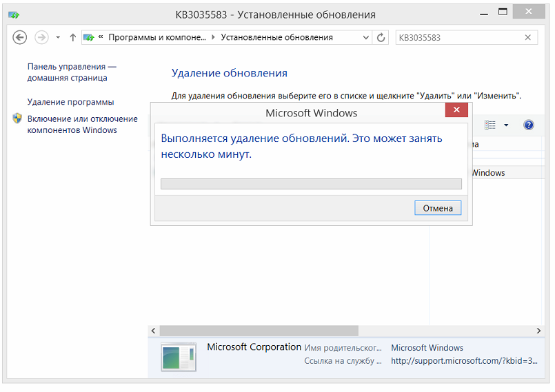Click the shield icon beside Windows components
The height and width of the screenshot is (392, 555).
(x=18, y=119)
